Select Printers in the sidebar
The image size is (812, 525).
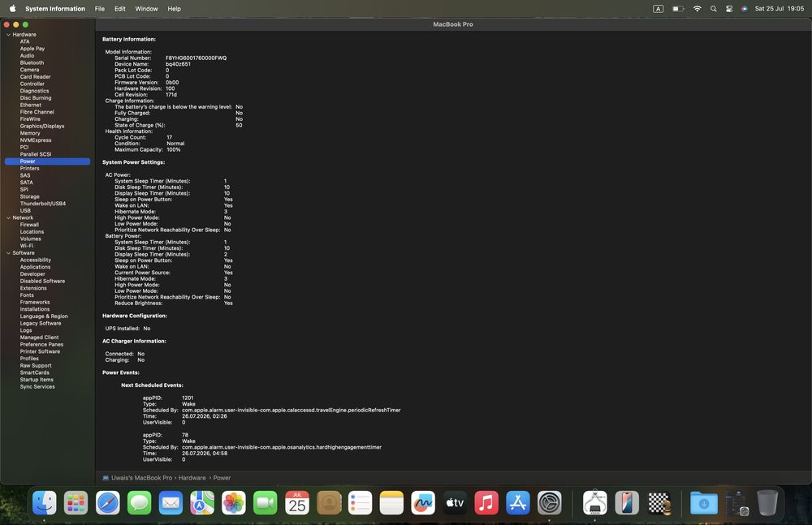click(x=29, y=168)
